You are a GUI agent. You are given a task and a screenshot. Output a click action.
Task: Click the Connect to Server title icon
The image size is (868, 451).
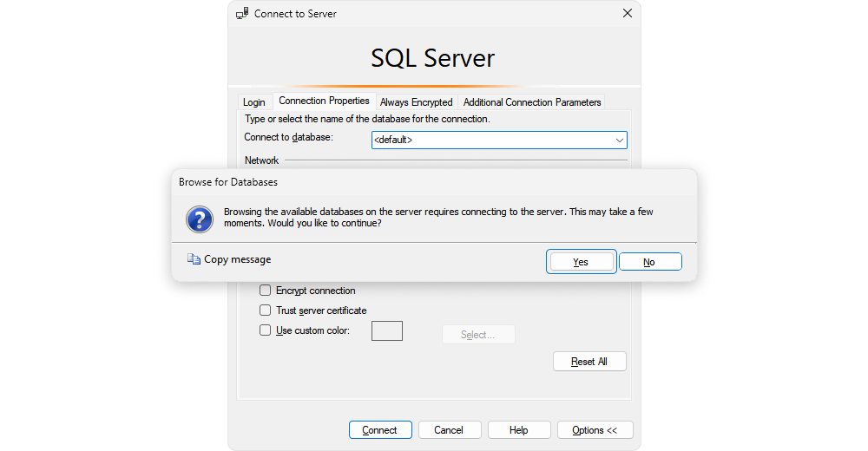point(242,13)
